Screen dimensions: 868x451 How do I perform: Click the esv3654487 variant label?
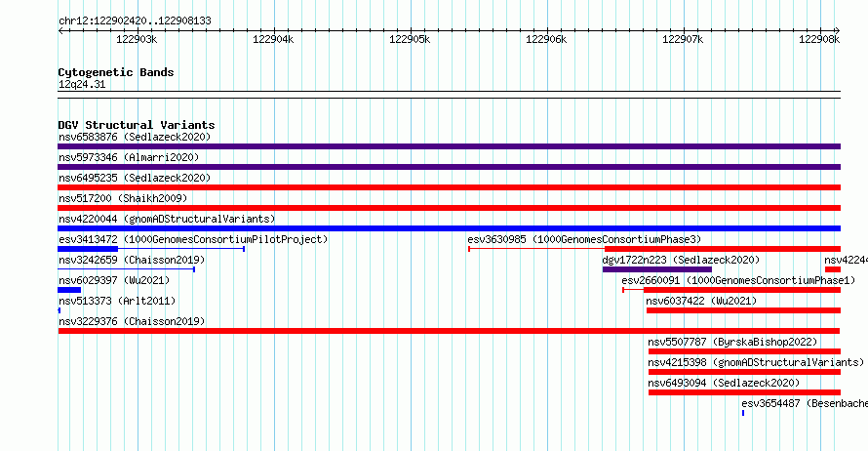point(805,403)
